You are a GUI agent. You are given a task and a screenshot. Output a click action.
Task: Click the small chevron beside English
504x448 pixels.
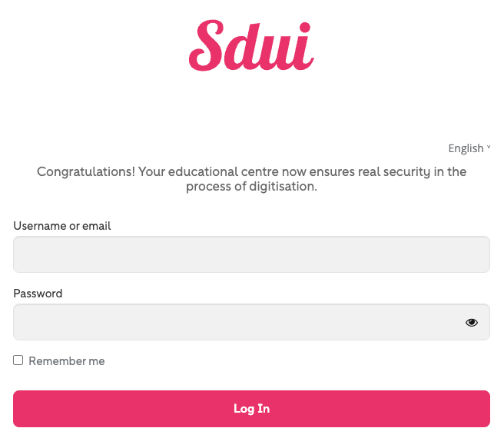pyautogui.click(x=489, y=148)
